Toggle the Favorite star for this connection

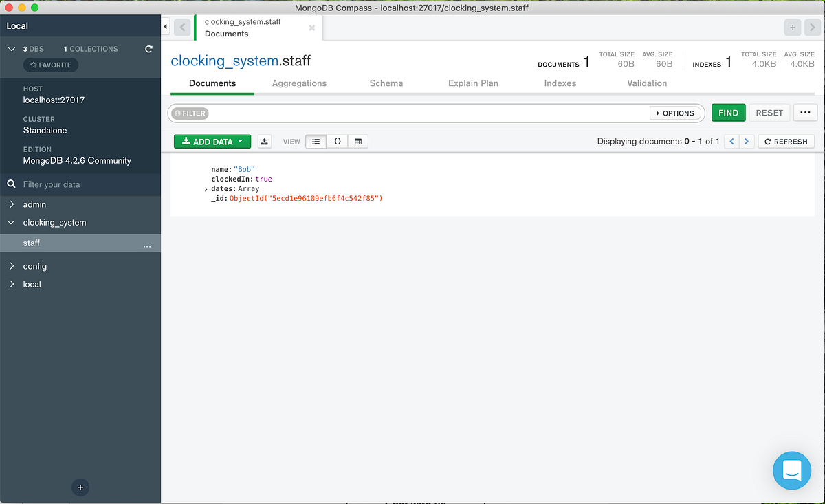(x=50, y=65)
